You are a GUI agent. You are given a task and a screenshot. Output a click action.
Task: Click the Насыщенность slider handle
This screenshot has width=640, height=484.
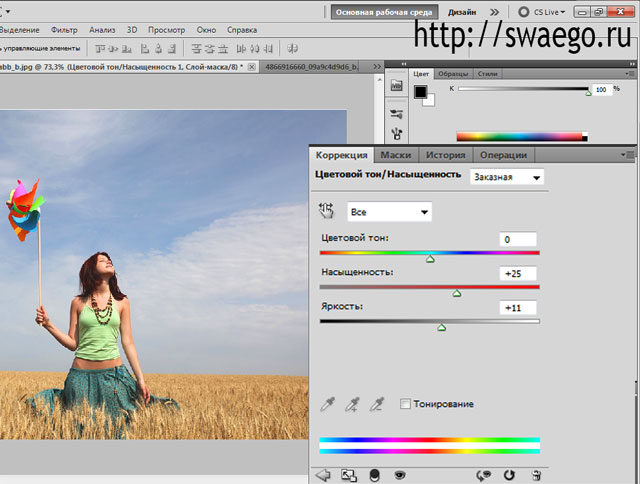(457, 293)
